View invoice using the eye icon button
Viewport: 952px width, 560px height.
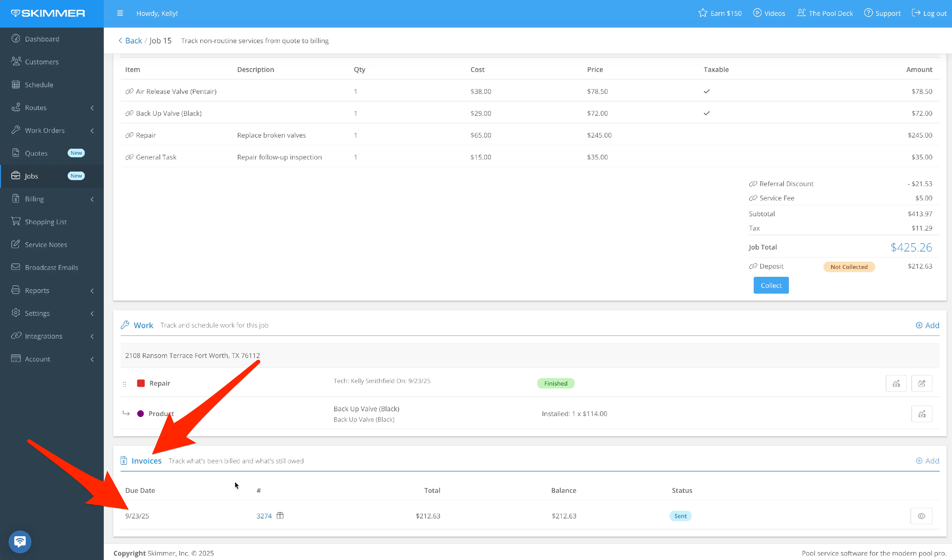(x=921, y=516)
